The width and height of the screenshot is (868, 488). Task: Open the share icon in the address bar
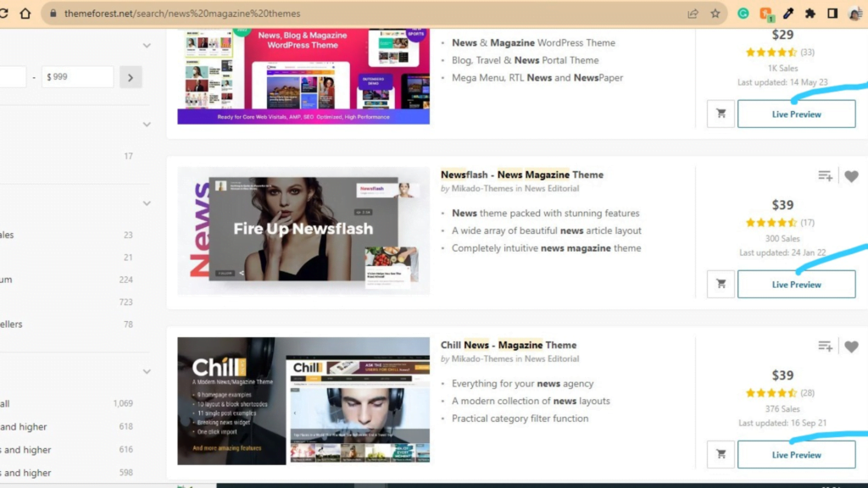(692, 13)
